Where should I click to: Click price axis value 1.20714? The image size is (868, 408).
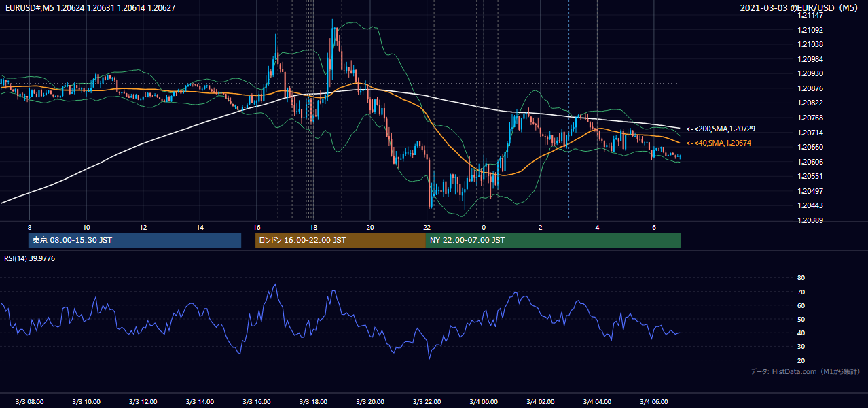(810, 133)
